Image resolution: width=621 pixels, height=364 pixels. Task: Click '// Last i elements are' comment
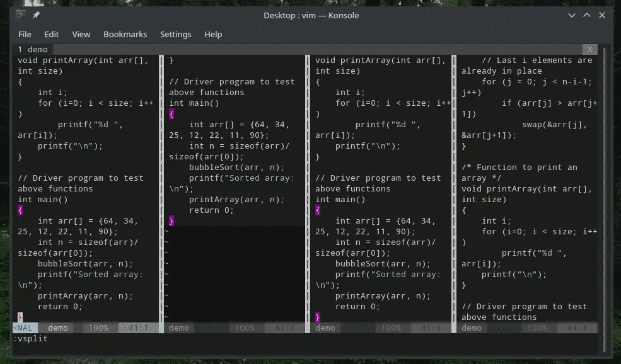click(x=537, y=60)
